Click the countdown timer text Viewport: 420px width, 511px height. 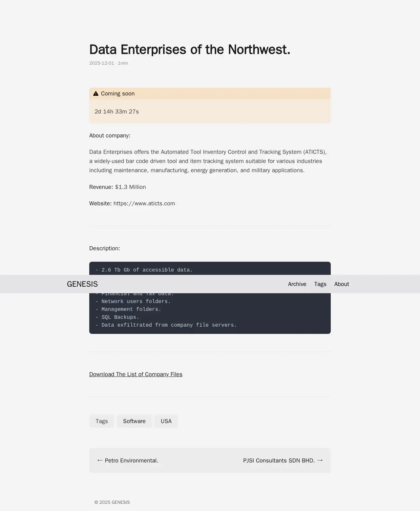coord(116,112)
